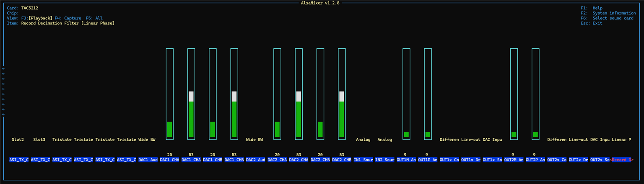Click the Wide BW value above DAC1 Aud
The height and width of the screenshot is (184, 644).
(x=147, y=139)
